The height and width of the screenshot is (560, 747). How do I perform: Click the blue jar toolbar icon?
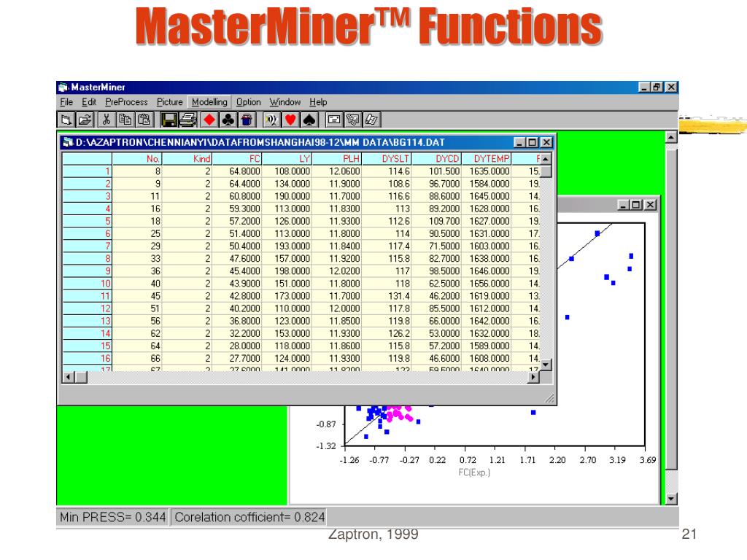pyautogui.click(x=247, y=120)
